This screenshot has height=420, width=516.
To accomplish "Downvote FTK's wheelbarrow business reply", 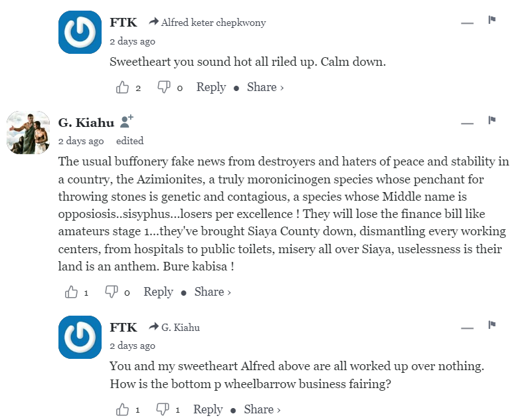I will pyautogui.click(x=163, y=409).
